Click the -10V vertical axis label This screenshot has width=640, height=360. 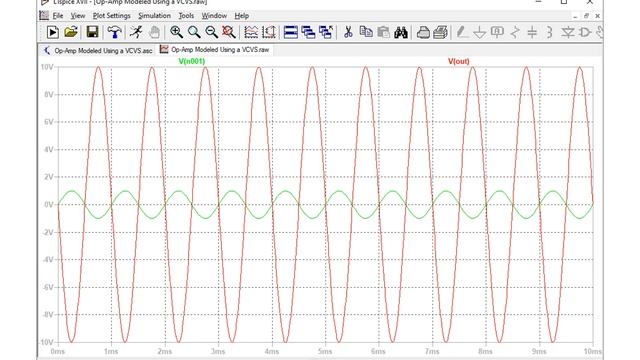point(47,342)
